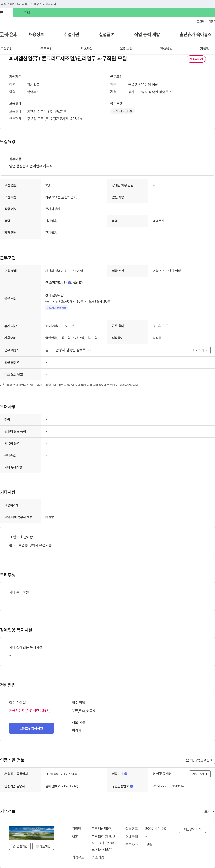Open 더보기 for company info

tap(208, 811)
